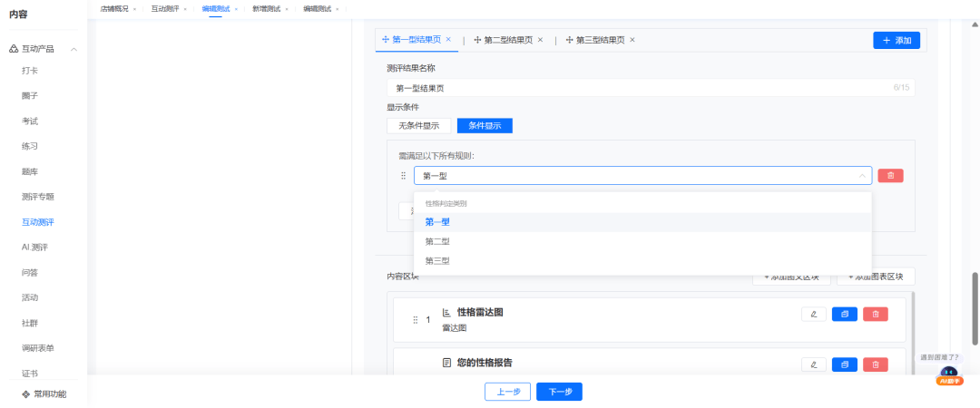980x408 pixels.
Task: Click drag handle beside the 第一型 rule
Action: pos(404,176)
